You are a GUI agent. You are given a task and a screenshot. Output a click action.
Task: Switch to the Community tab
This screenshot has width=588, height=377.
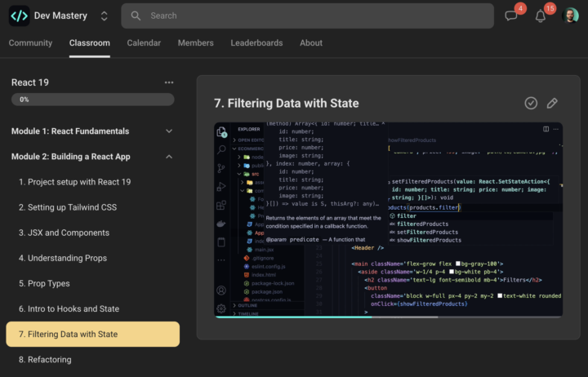click(x=30, y=42)
